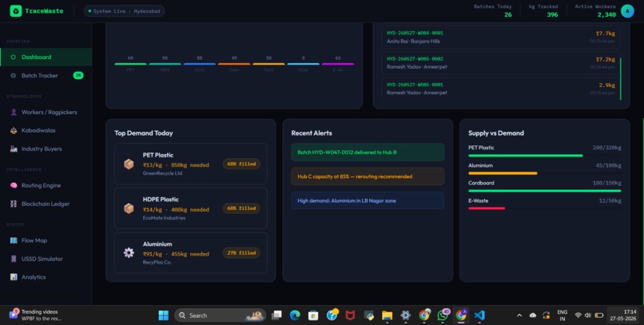Open the Kabadiwalas section
644x325 pixels.
(x=46, y=130)
